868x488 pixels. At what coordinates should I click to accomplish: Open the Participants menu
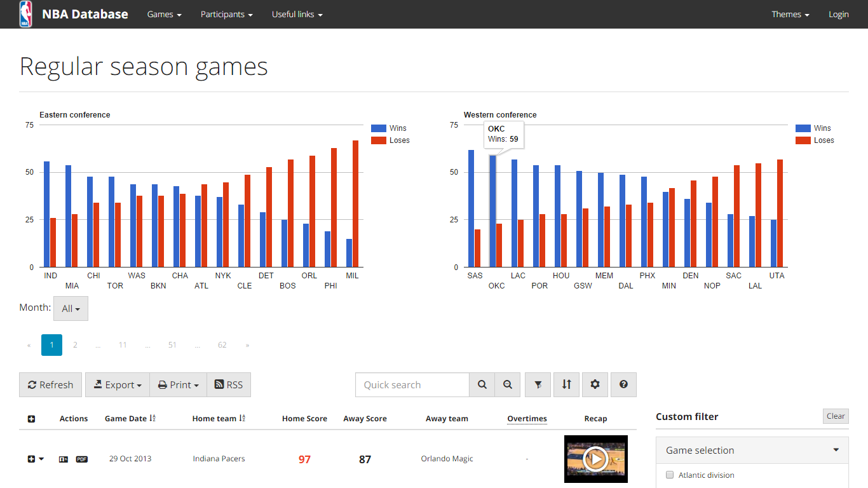[226, 14]
